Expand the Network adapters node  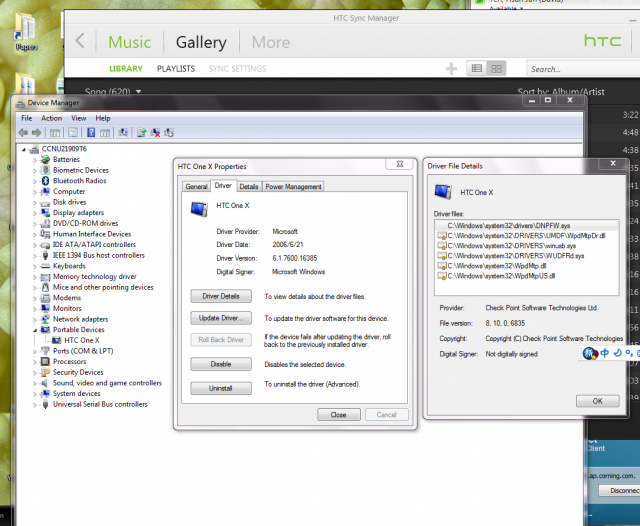click(x=35, y=320)
